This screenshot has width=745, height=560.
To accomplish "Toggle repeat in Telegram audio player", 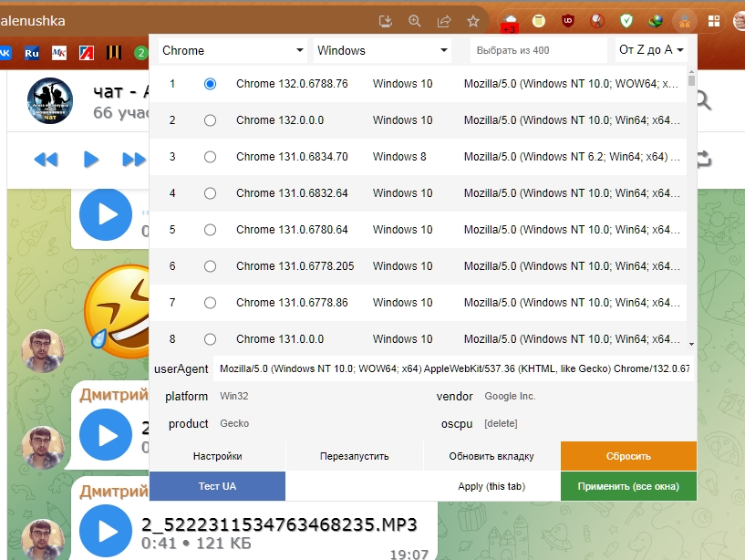I will (x=704, y=160).
